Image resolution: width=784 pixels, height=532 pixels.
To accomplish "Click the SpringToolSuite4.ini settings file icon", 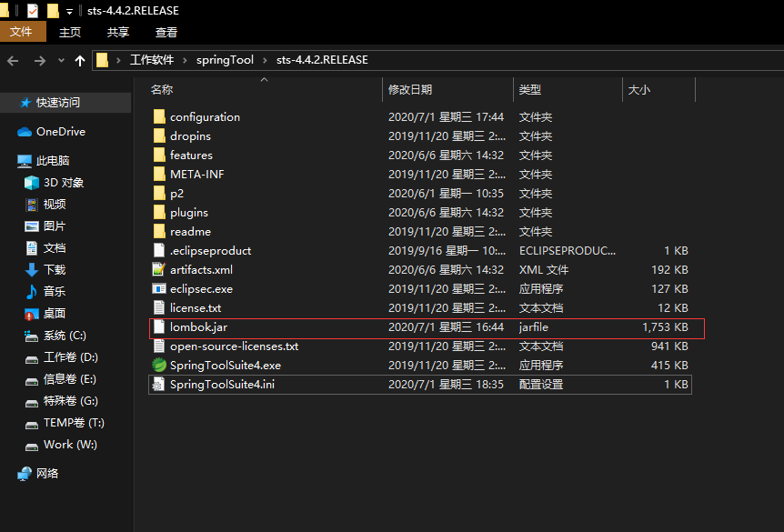I will (x=158, y=384).
